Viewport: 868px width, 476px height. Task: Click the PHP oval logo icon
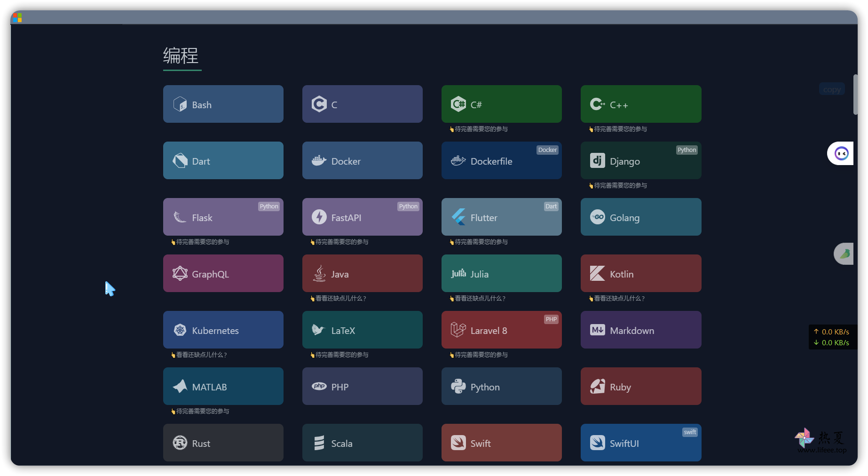tap(319, 386)
